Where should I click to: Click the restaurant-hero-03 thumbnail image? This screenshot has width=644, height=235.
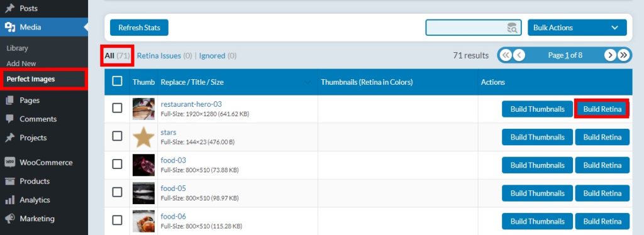(144, 109)
